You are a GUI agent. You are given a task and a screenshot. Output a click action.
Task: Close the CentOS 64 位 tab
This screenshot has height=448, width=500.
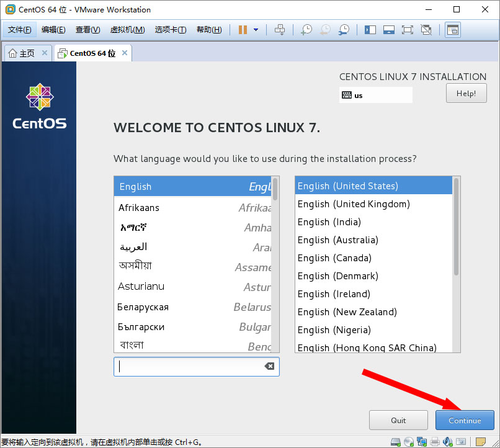[x=125, y=53]
